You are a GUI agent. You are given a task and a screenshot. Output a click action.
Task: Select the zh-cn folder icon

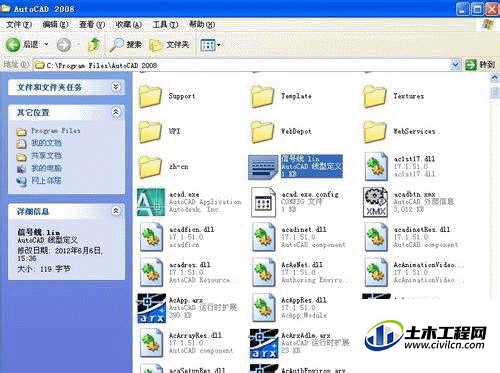pos(150,167)
